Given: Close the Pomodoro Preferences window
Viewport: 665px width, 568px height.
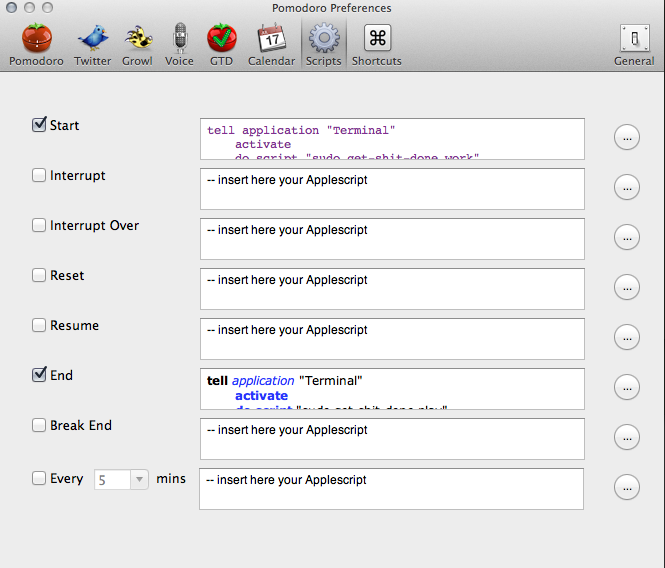Looking at the screenshot, I should pos(11,8).
